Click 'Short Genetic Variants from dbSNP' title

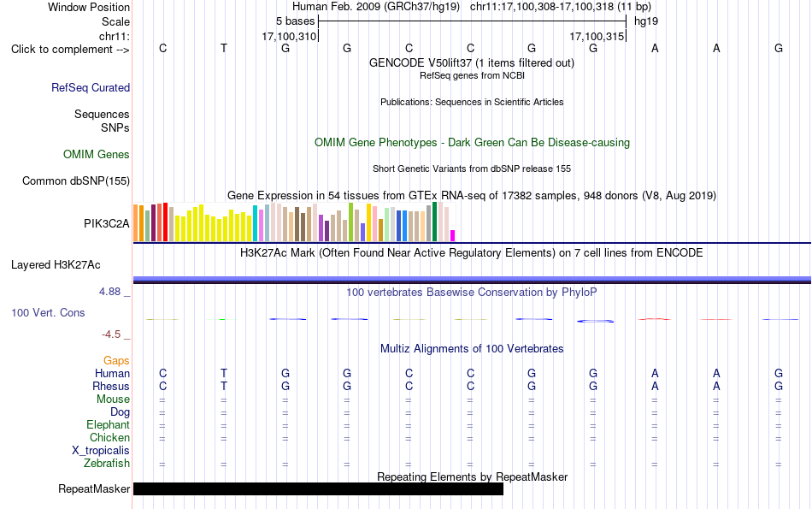(472, 169)
